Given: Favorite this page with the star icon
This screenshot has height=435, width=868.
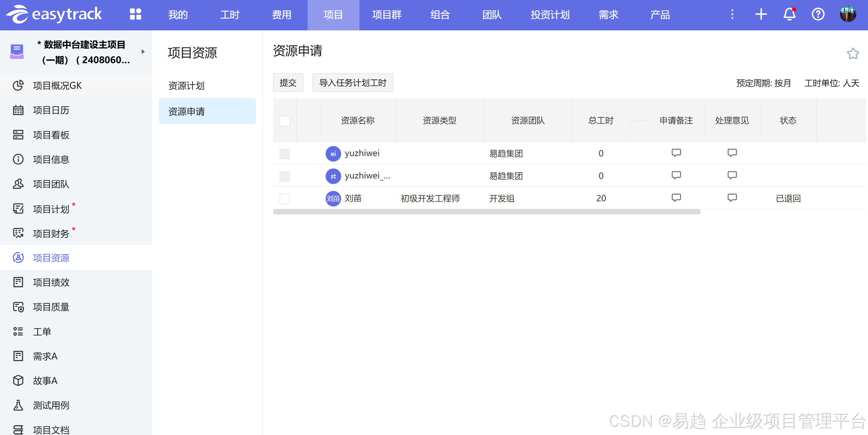Looking at the screenshot, I should click(853, 54).
